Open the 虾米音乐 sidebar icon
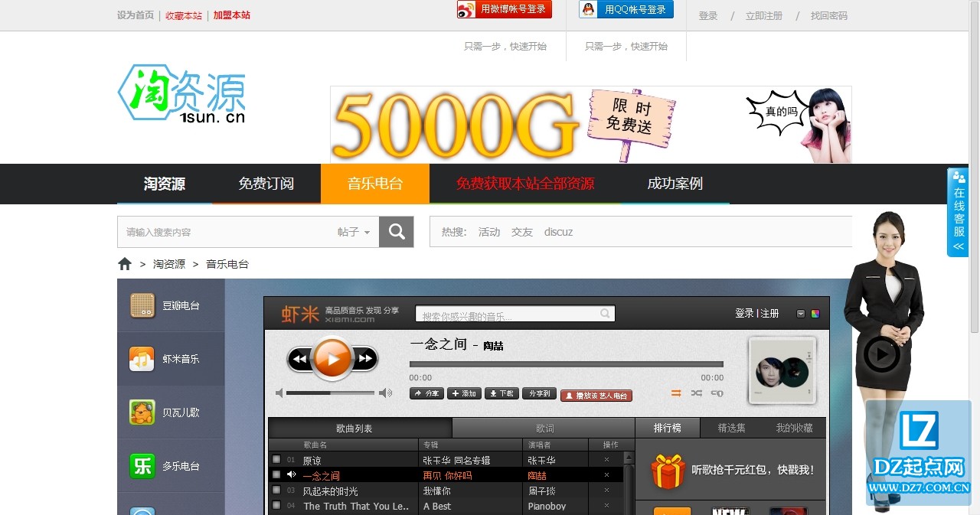980x515 pixels. [x=142, y=358]
